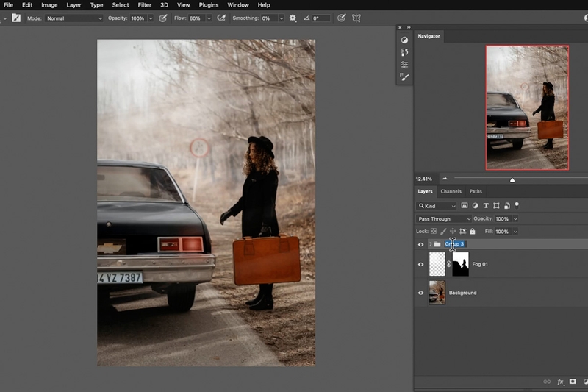
Task: Open the layer Opacity dropdown arrow
Action: (515, 218)
